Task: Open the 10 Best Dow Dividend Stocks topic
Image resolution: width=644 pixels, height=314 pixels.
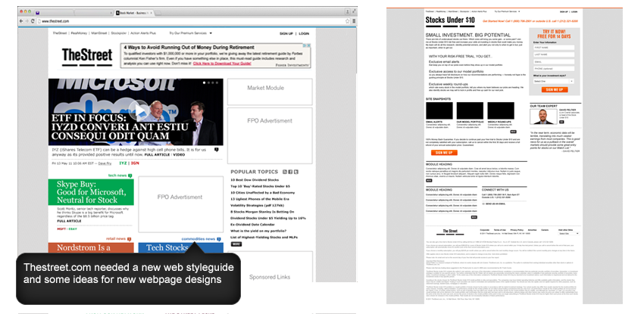Action: pos(255,180)
